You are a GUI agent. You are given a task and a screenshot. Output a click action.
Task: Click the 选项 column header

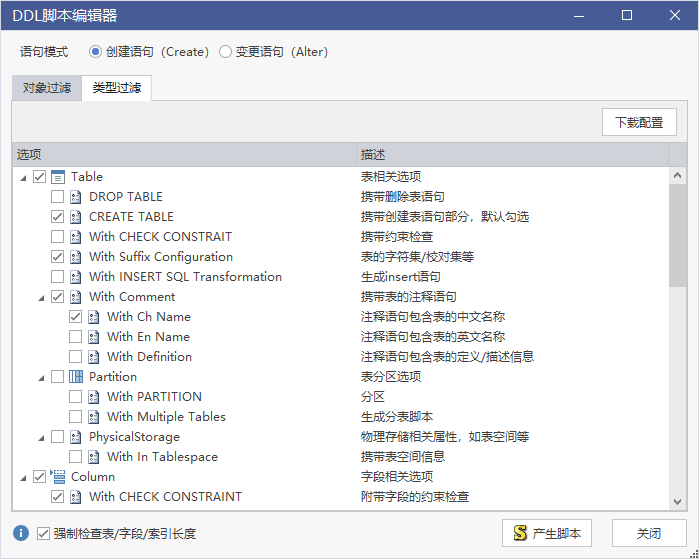(184, 155)
